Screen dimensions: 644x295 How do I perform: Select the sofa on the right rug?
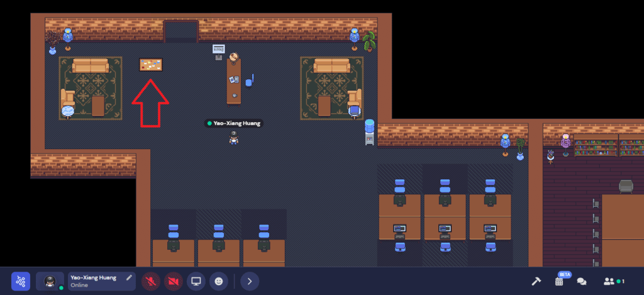pos(332,65)
